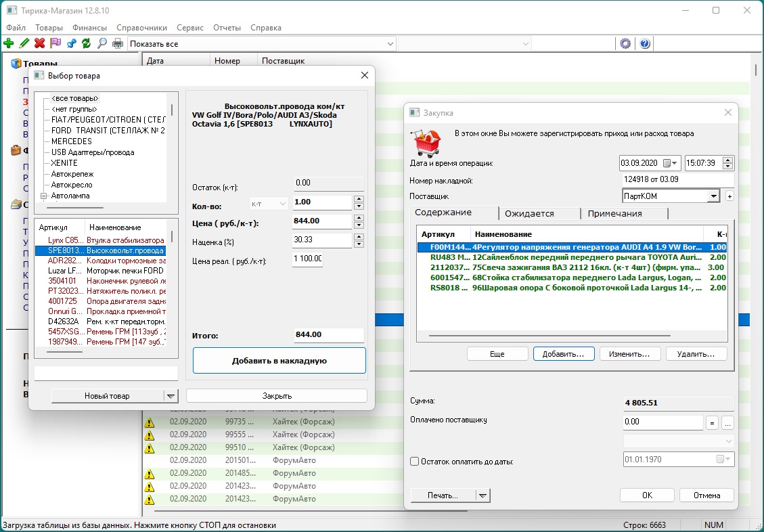Close the Выбор товара dialog
The image size is (764, 532).
coord(365,76)
